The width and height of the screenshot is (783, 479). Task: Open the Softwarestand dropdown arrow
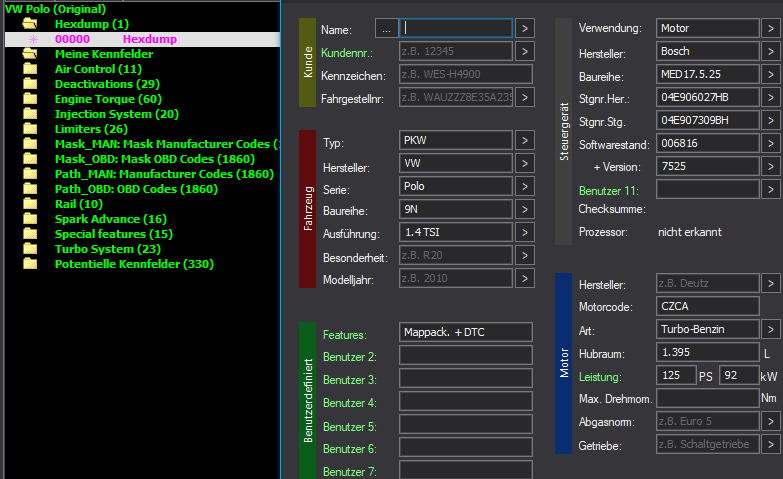(x=771, y=143)
